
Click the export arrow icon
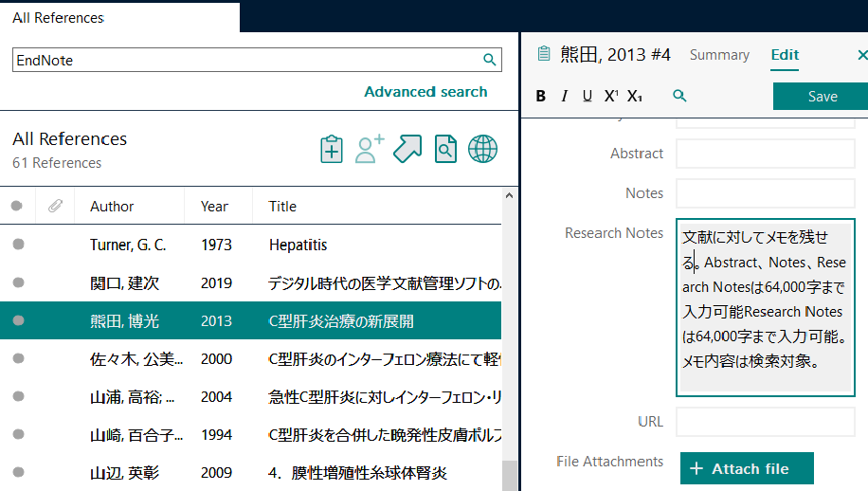(407, 149)
